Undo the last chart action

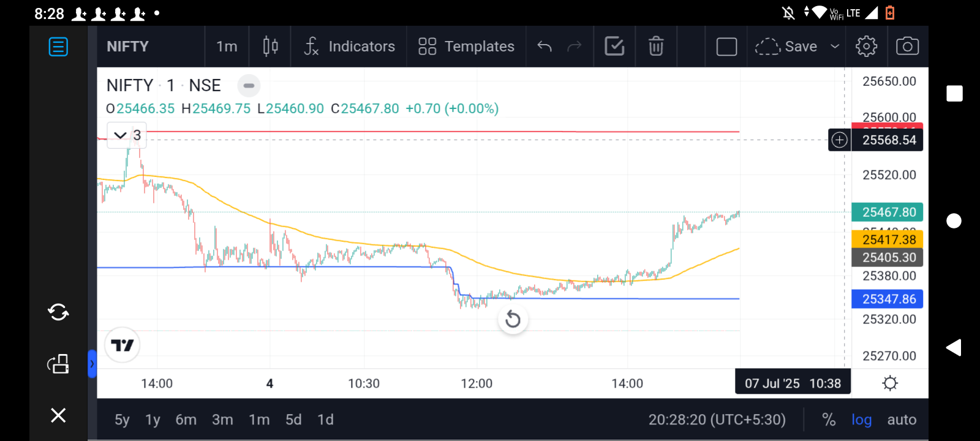point(545,47)
